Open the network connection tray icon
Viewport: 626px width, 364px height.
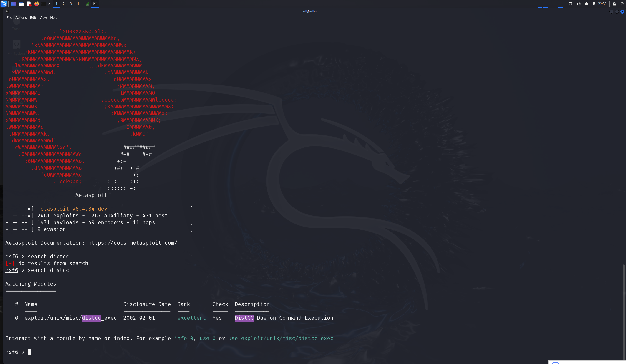coord(570,4)
